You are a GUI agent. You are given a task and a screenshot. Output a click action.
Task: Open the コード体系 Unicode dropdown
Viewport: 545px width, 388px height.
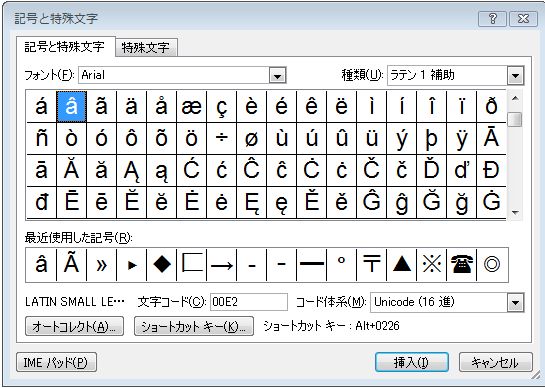click(515, 302)
